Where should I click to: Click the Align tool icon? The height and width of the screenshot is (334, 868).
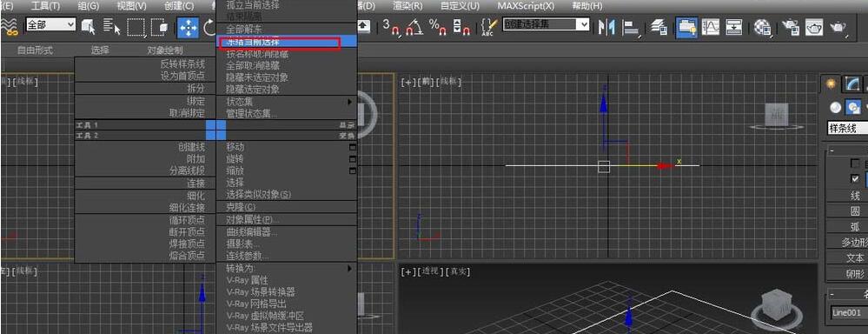coord(632,27)
